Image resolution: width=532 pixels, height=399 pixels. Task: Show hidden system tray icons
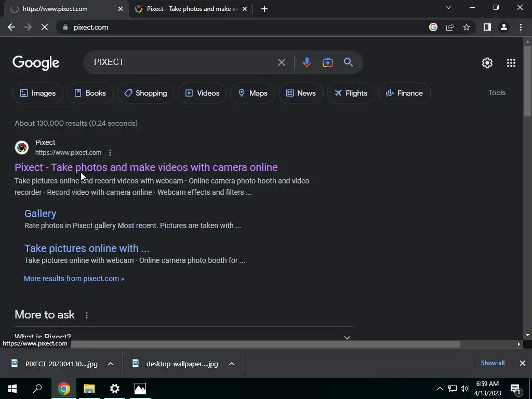tap(440, 389)
